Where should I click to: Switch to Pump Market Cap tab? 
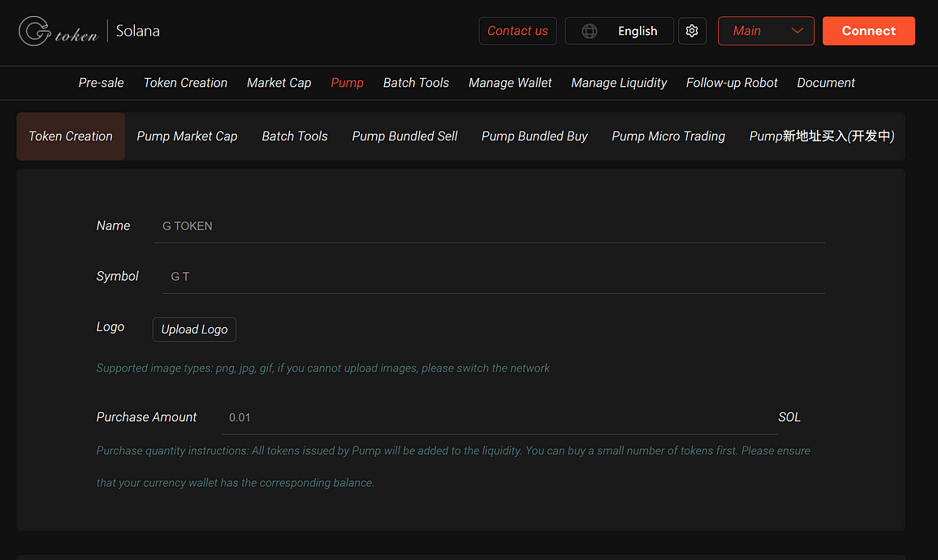[x=187, y=136]
